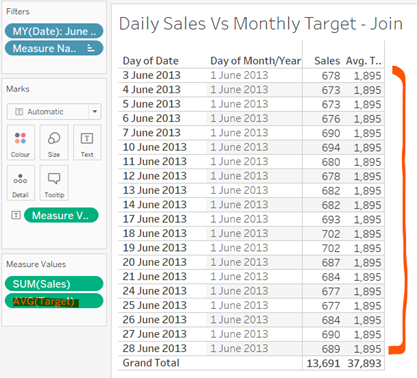The height and width of the screenshot is (378, 417).
Task: Click the Sales column header
Action: 327,61
